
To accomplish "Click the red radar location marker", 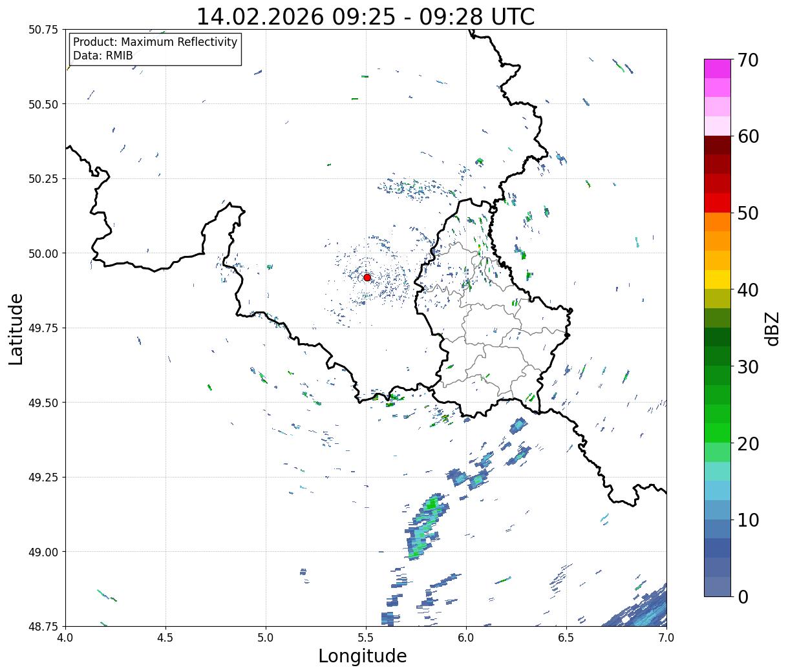I will click(x=367, y=277).
